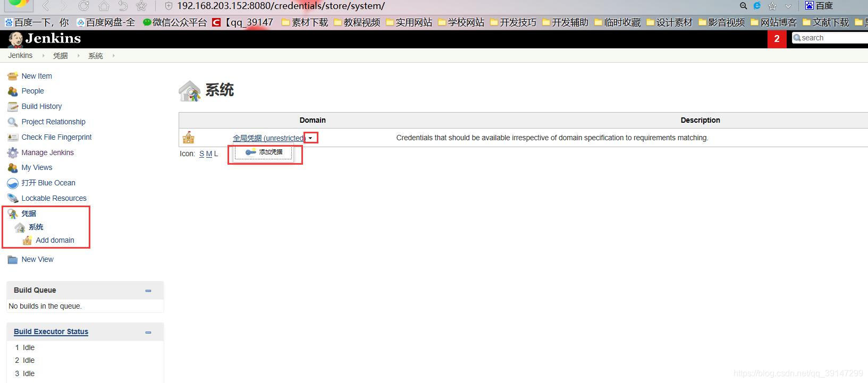
Task: Expand breadcrumb arrow after 凭据
Action: [78, 56]
